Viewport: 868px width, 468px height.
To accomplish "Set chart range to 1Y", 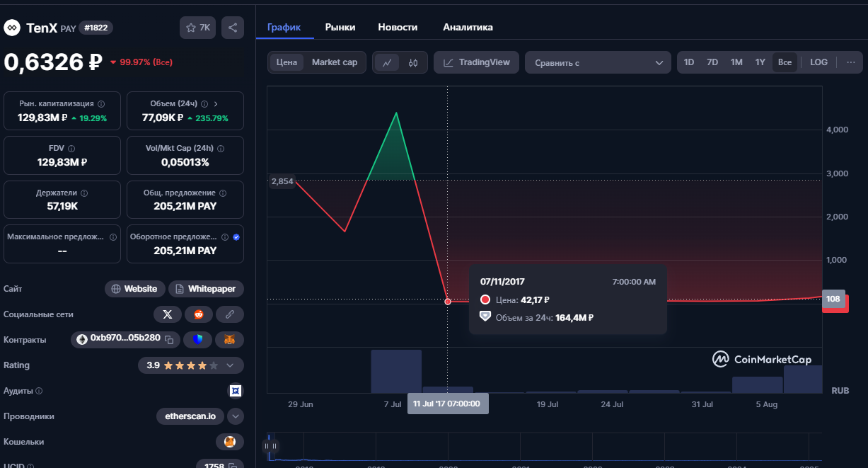I will pos(760,62).
